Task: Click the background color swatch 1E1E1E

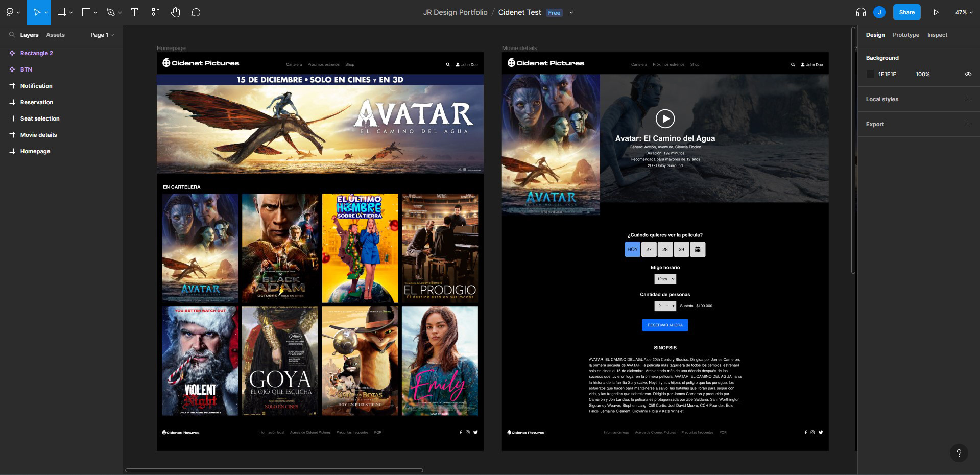Action: [870, 74]
